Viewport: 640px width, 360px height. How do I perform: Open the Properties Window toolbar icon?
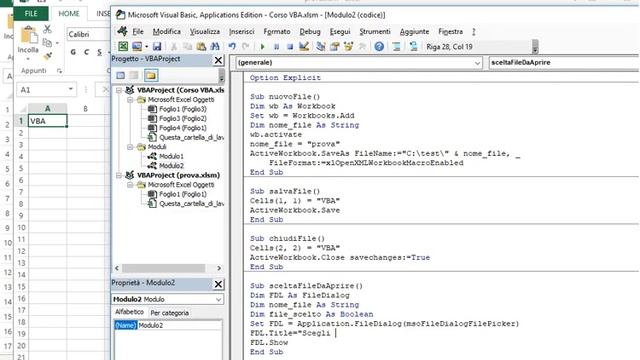[x=335, y=47]
